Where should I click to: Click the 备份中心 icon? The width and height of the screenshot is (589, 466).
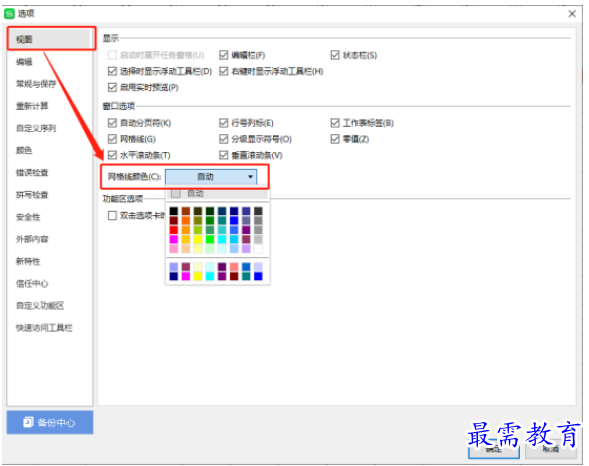click(x=28, y=422)
